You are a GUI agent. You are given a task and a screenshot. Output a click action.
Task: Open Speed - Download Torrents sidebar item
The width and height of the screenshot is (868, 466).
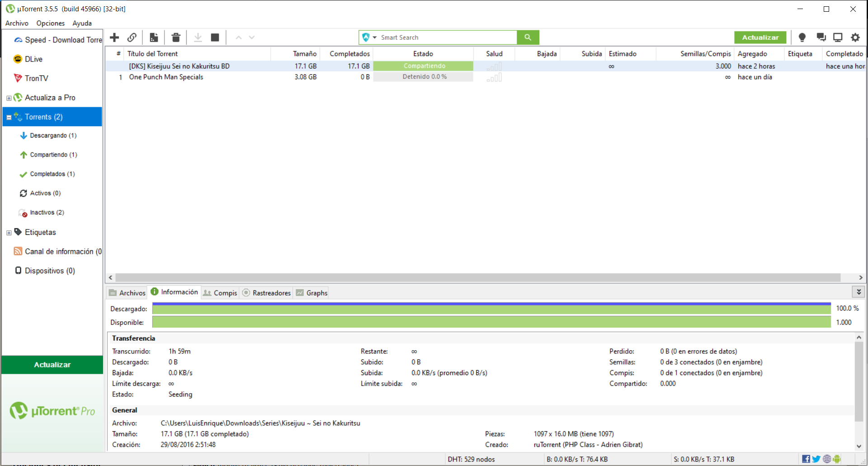58,40
